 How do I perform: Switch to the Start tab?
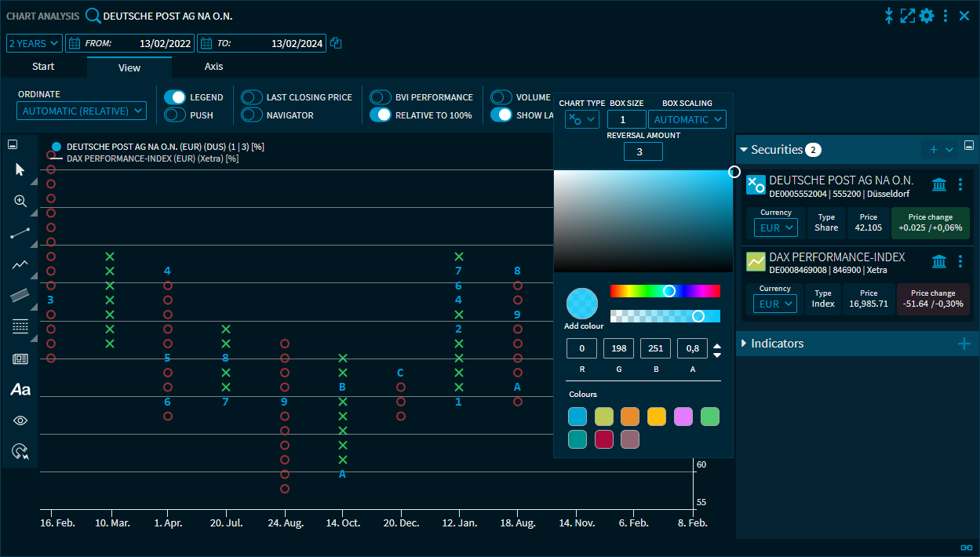[43, 67]
